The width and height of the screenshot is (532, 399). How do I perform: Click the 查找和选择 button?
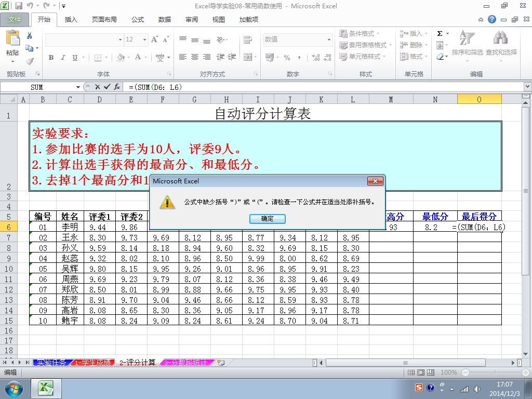point(501,46)
